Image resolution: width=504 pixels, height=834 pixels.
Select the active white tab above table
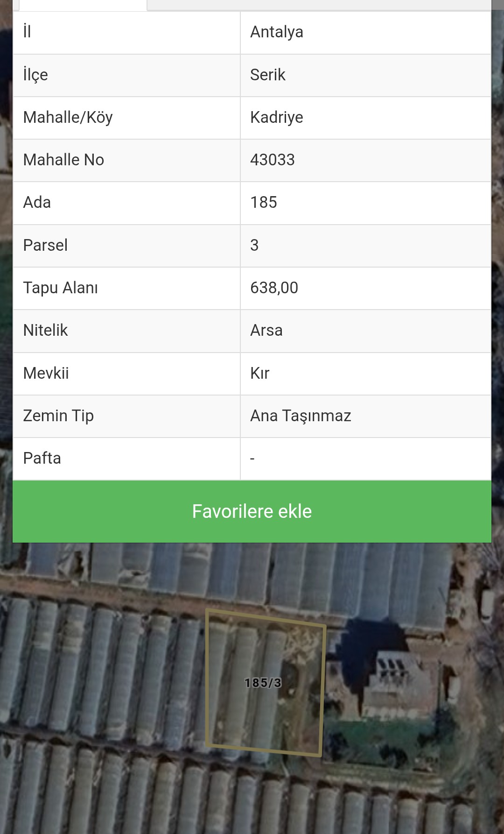[x=83, y=5]
